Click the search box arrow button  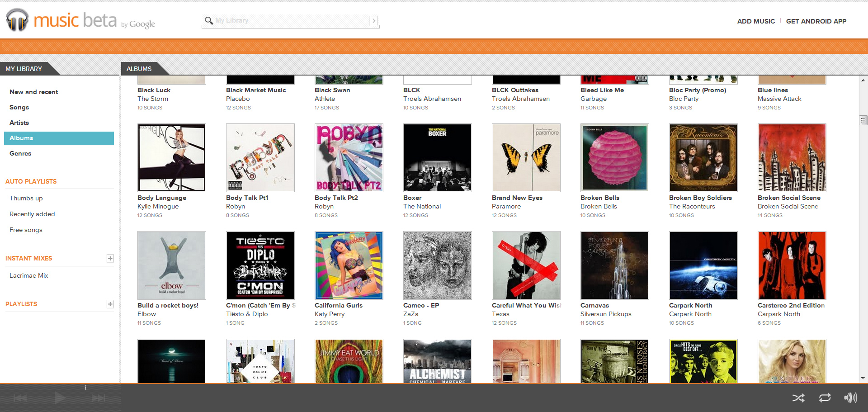(373, 21)
